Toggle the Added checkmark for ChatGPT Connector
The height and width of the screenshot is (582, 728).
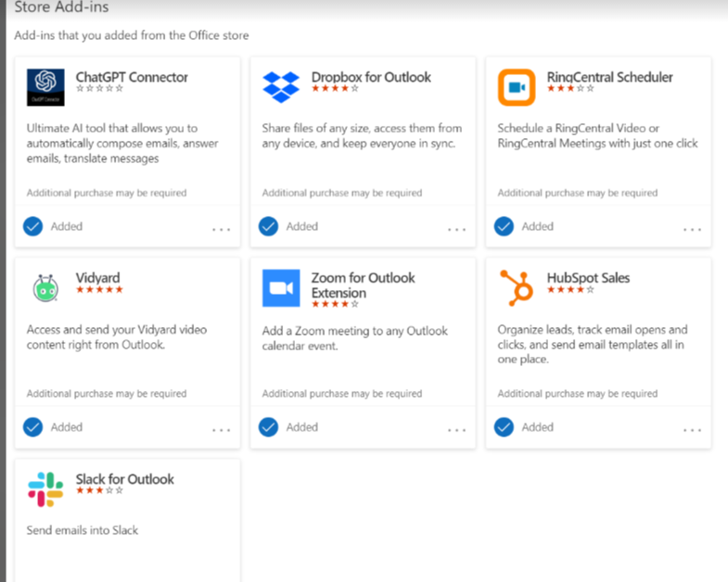pos(33,226)
